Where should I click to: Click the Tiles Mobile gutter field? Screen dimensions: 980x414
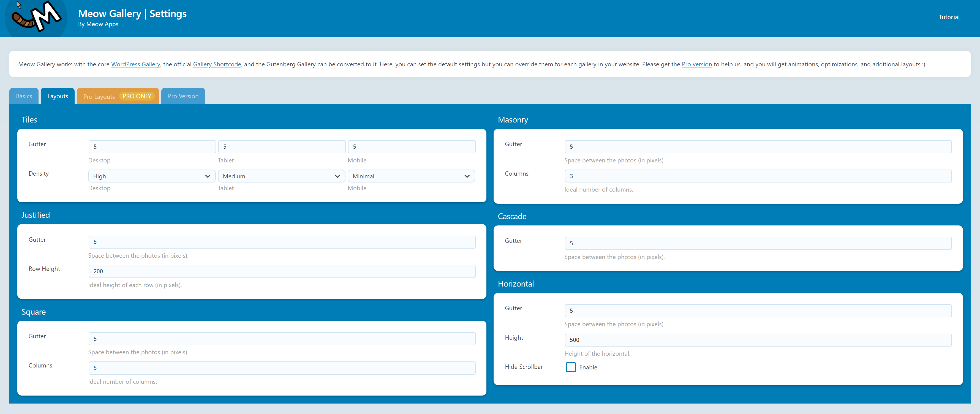click(x=412, y=147)
